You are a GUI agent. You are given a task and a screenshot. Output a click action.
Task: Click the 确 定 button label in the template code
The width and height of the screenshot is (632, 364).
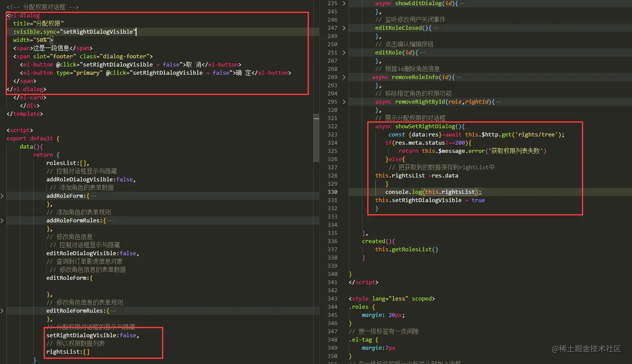click(243, 73)
